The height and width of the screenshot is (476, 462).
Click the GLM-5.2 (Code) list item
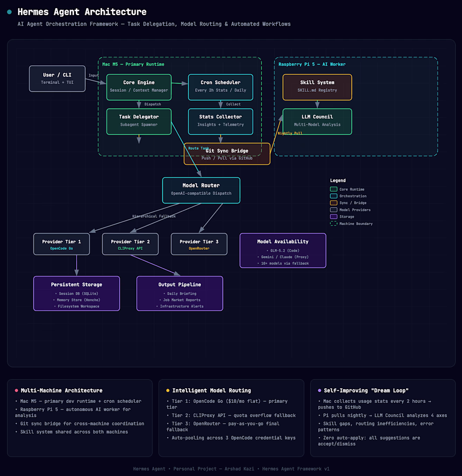pyautogui.click(x=283, y=251)
